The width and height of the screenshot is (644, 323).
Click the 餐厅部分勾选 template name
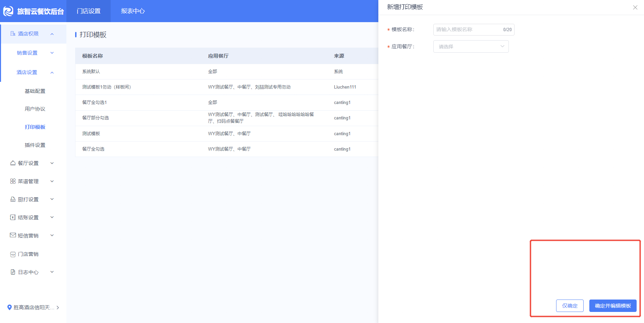pyautogui.click(x=96, y=118)
